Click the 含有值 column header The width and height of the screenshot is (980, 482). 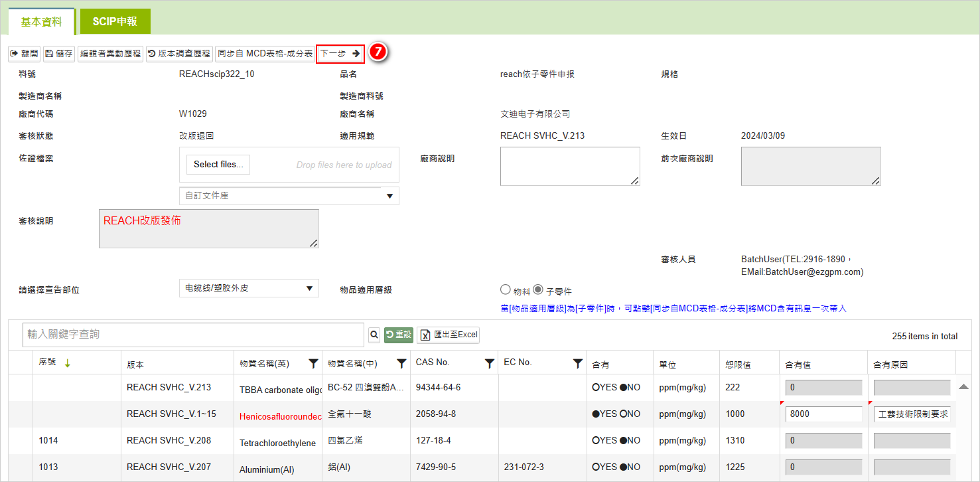point(799,365)
